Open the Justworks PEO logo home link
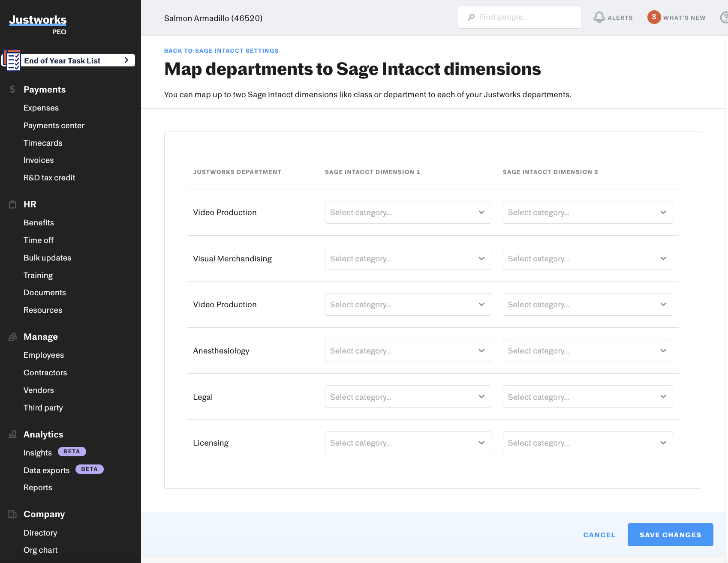This screenshot has width=728, height=563. click(x=38, y=25)
